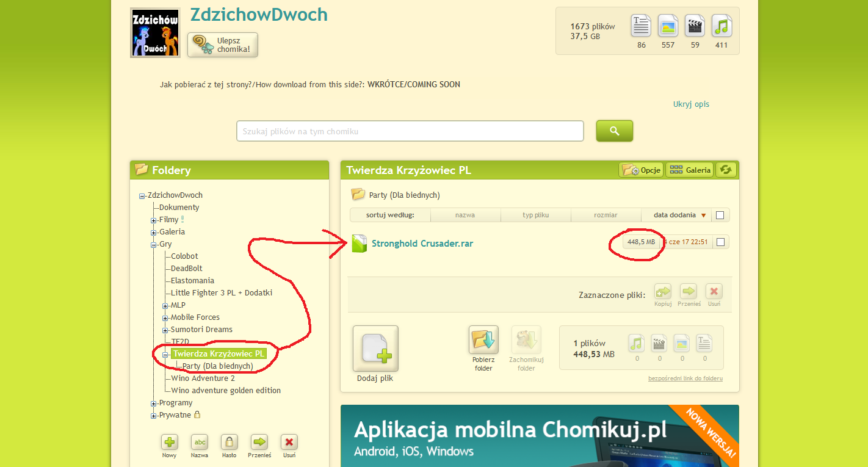This screenshot has width=868, height=467.
Task: Collapse the Gry folder node
Action: coord(153,244)
